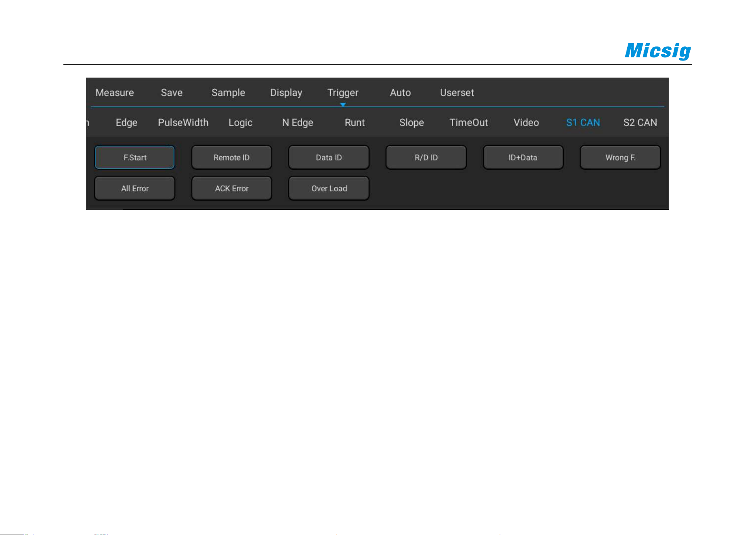Click the Micsig logo
The image size is (756, 535).
click(x=658, y=51)
